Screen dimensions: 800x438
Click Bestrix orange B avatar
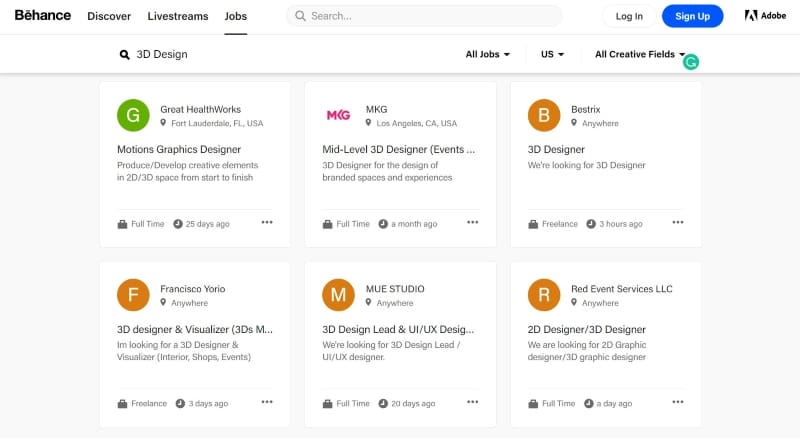point(544,115)
